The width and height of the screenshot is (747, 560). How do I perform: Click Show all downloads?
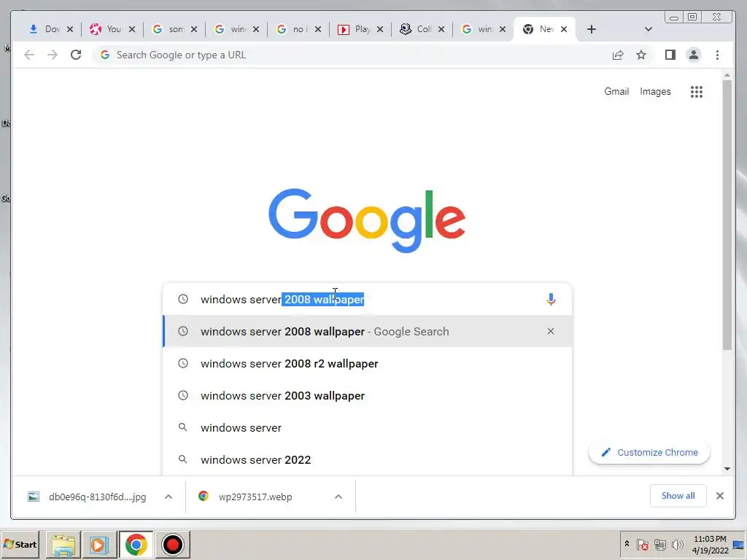tap(678, 496)
